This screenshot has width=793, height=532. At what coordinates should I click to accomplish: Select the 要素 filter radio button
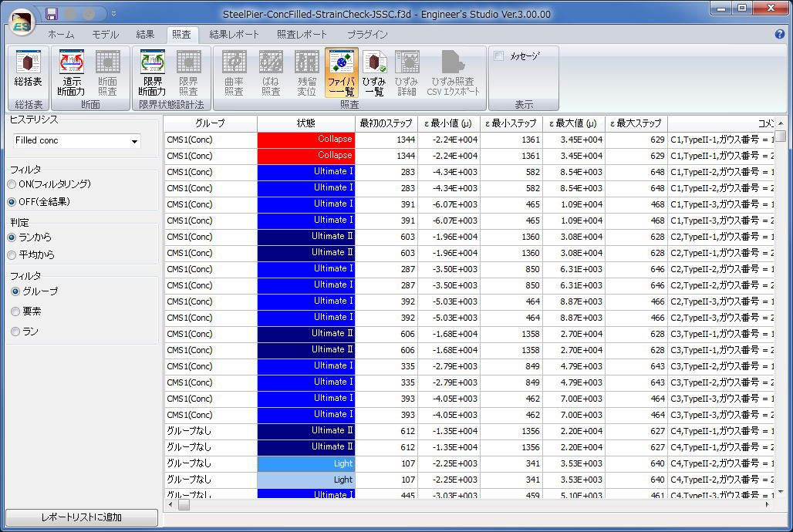(15, 311)
